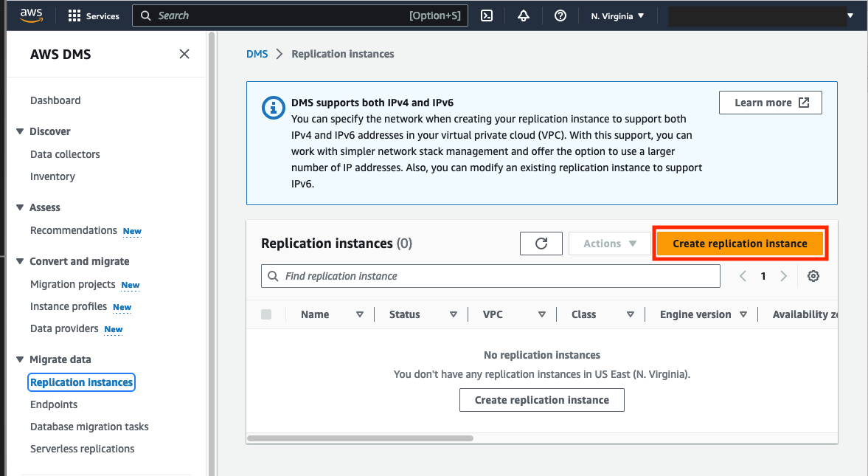
Task: Collapse the Migrate data section
Action: pyautogui.click(x=20, y=359)
